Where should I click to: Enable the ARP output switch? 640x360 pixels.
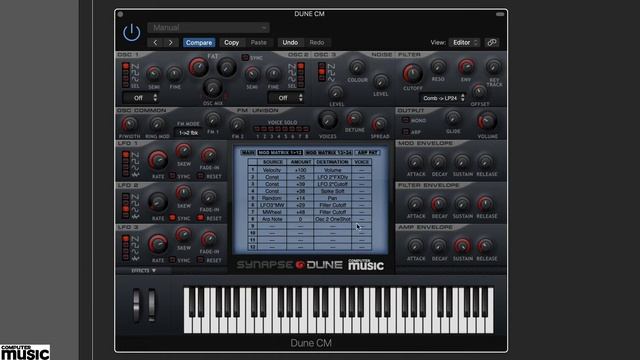(x=405, y=131)
